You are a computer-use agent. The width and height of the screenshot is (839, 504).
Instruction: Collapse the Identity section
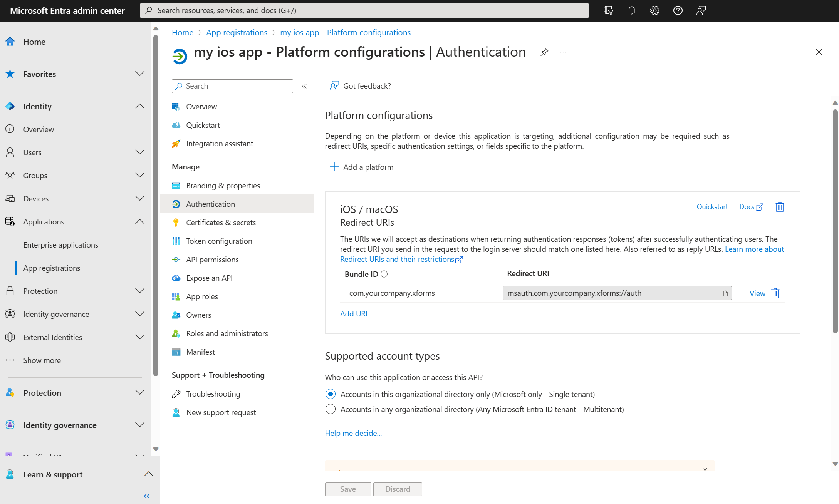pyautogui.click(x=139, y=106)
